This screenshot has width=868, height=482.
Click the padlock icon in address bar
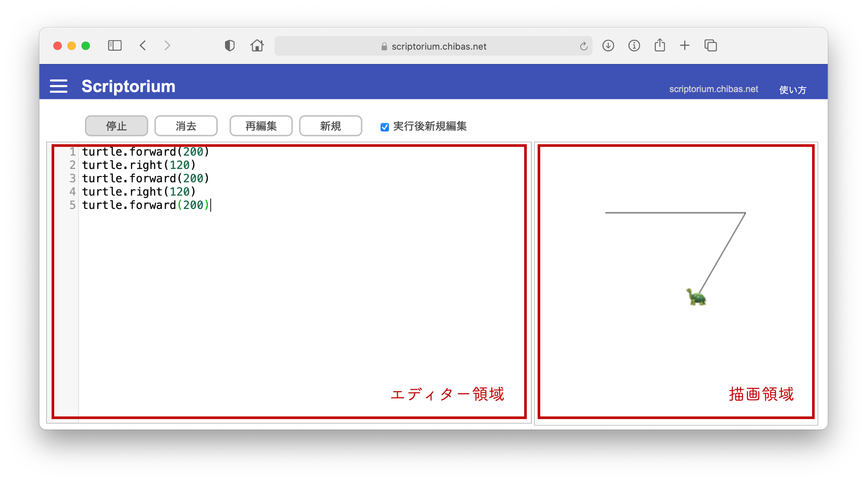tap(384, 46)
